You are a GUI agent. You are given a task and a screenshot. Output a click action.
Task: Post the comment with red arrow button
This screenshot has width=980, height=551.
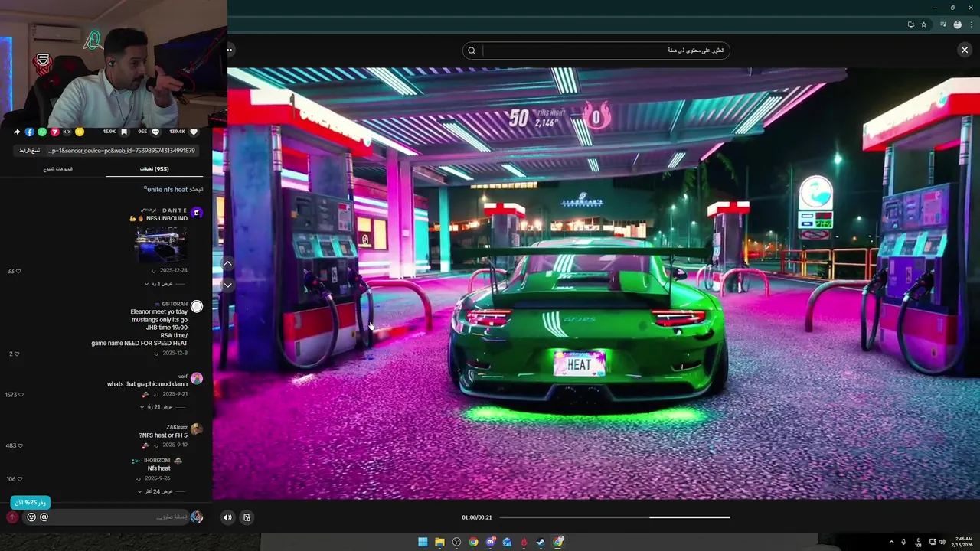(11, 517)
